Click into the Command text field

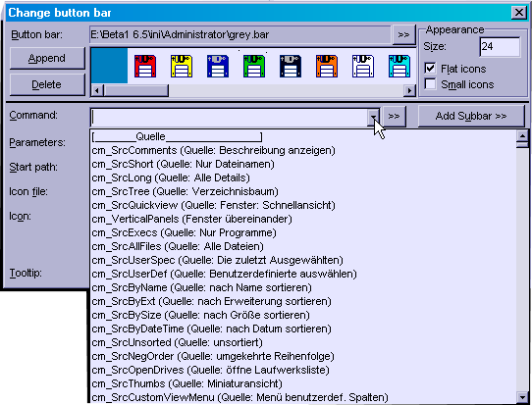tap(230, 118)
